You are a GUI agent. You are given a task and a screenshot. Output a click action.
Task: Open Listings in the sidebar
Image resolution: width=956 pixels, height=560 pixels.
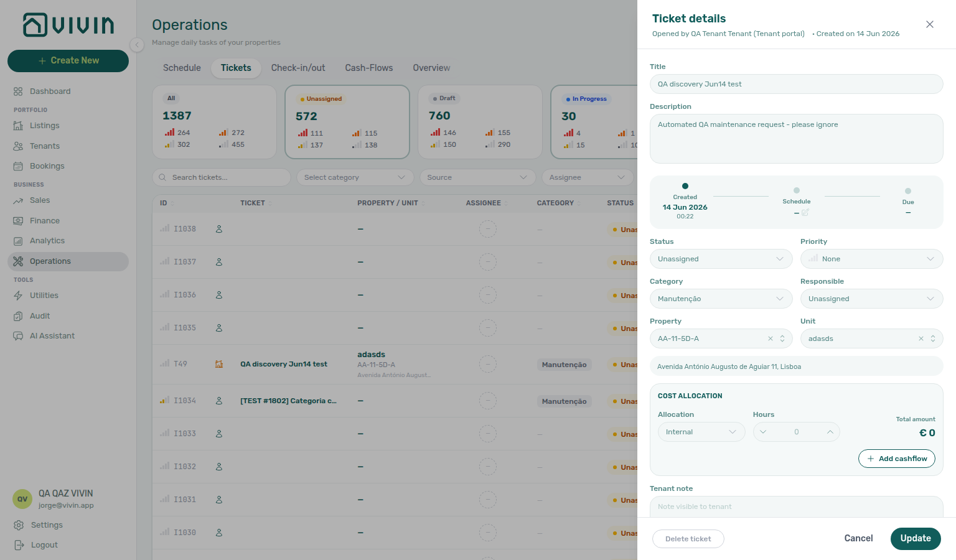click(x=68, y=126)
